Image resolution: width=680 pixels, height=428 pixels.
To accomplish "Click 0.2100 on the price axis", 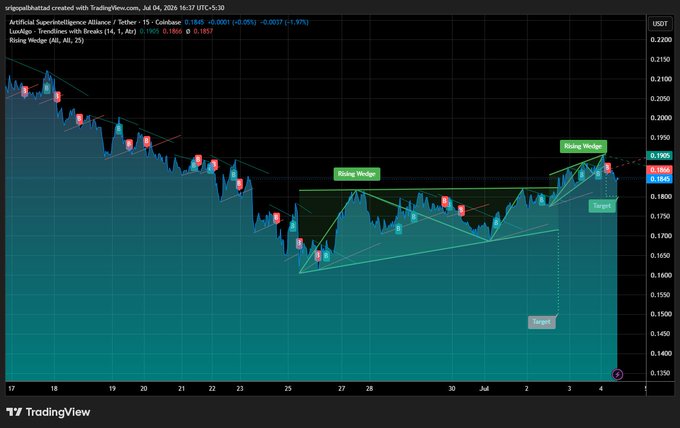I will (x=660, y=79).
